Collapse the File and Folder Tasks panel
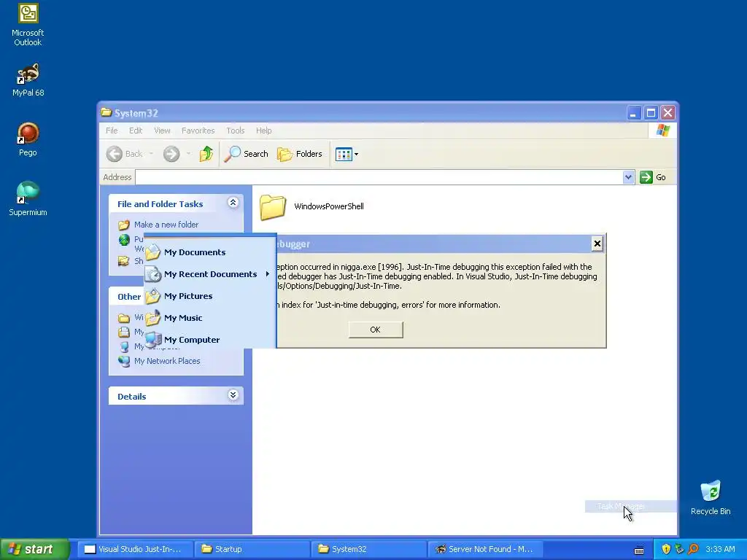The image size is (747, 560). point(233,203)
